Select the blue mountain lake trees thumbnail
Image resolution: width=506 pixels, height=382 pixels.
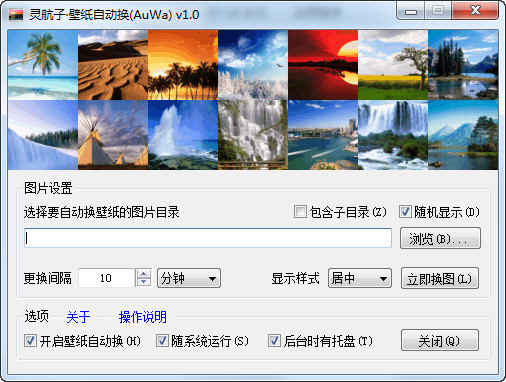coord(463,135)
